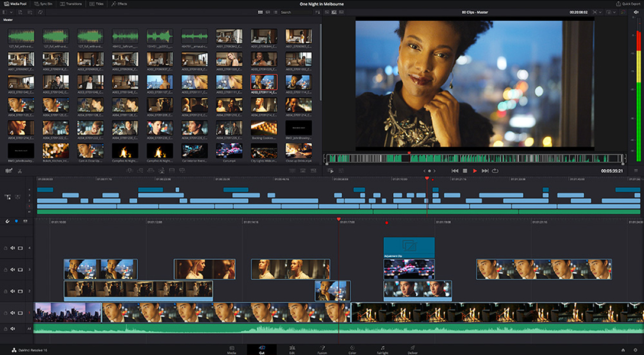Click the red timeline marker dot
Image resolution: width=644 pixels, height=355 pixels.
click(x=387, y=222)
